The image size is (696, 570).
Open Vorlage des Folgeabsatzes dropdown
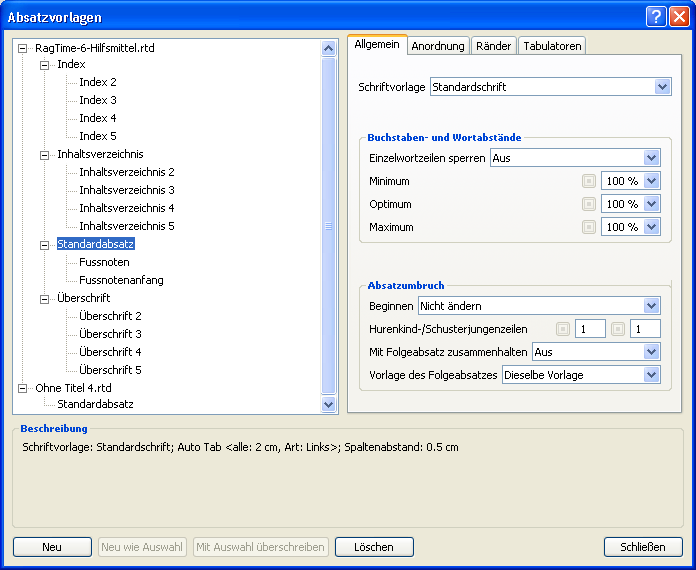pyautogui.click(x=652, y=375)
